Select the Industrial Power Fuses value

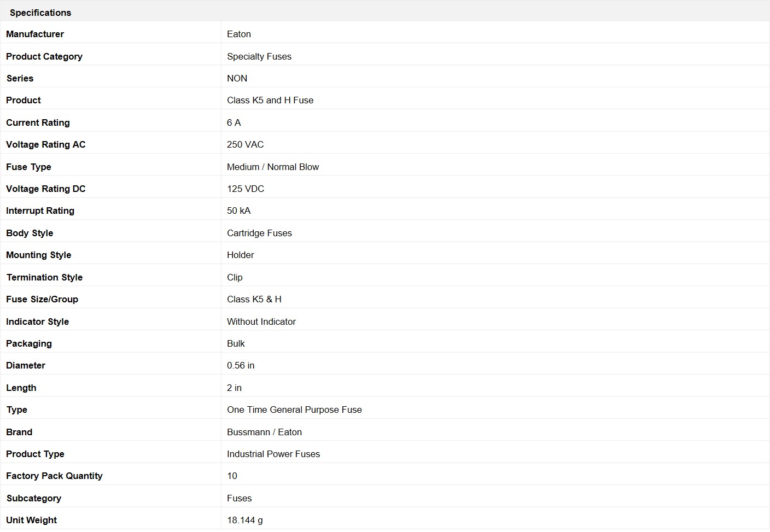point(273,454)
